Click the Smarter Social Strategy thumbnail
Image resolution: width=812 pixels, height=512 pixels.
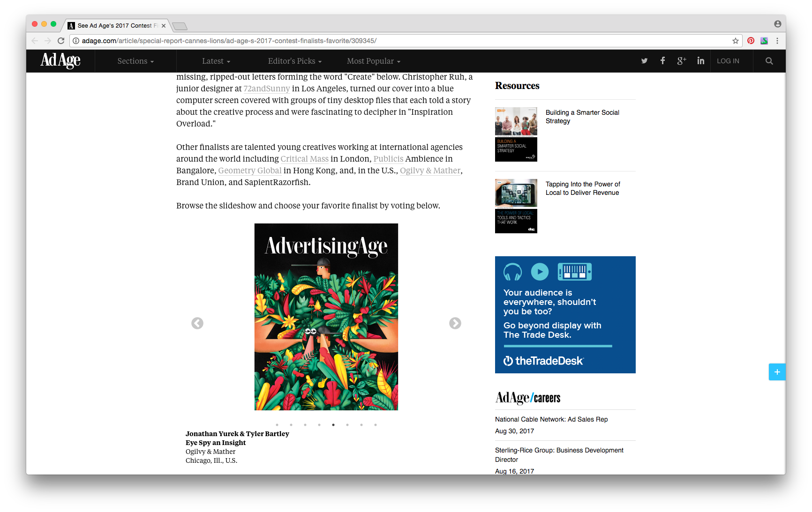[x=516, y=134]
